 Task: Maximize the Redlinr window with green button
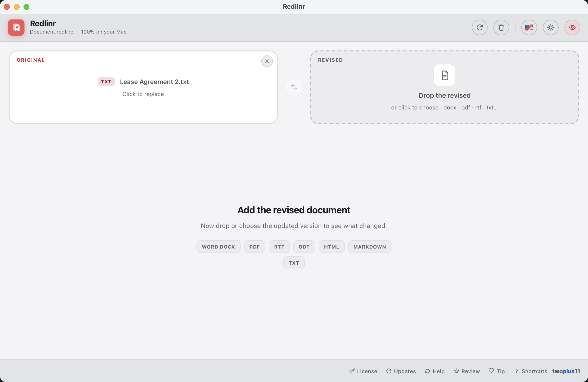(26, 7)
